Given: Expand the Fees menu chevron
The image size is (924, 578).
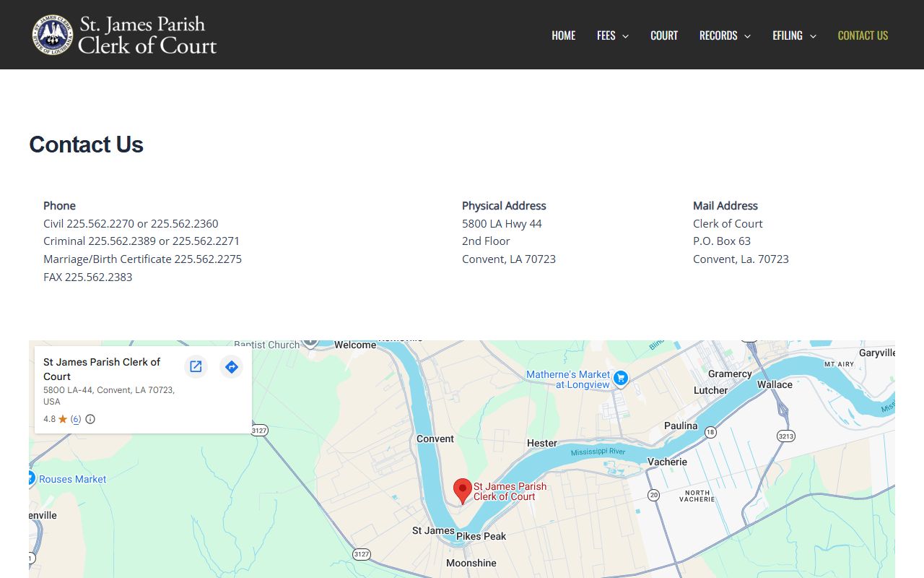Looking at the screenshot, I should pyautogui.click(x=625, y=36).
